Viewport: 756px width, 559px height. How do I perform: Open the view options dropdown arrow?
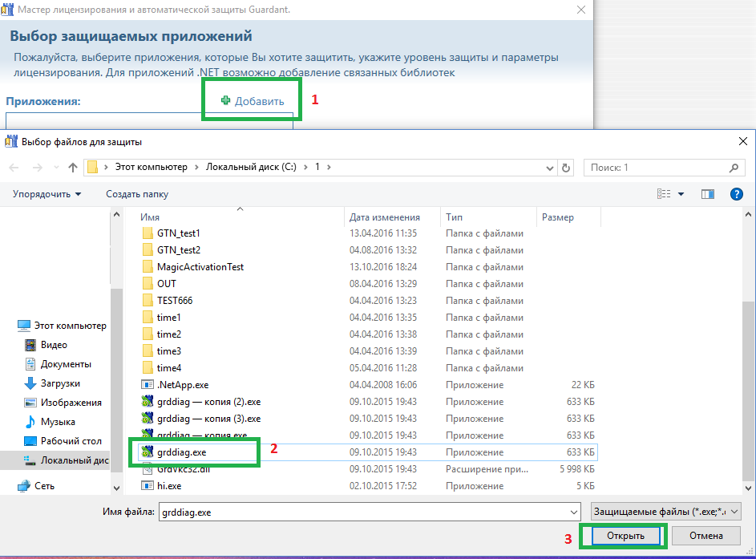pyautogui.click(x=681, y=194)
